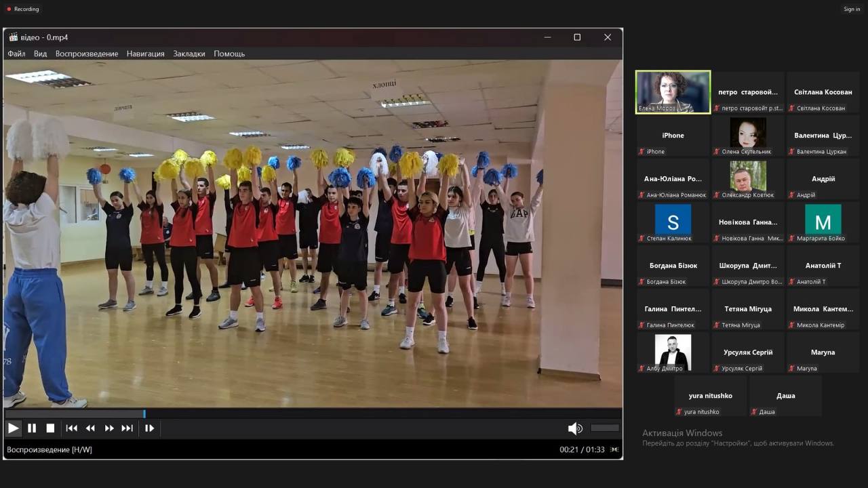Select the Елена Мороз video tile

pos(673,91)
